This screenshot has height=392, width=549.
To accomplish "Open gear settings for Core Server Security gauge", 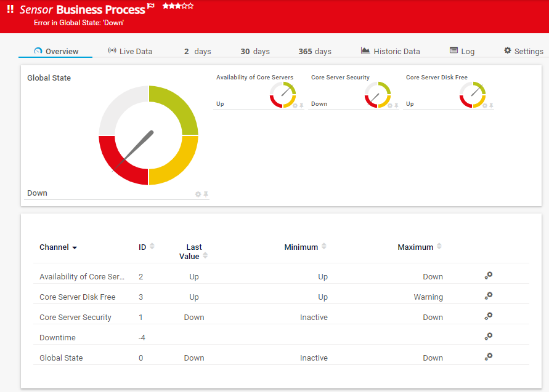I will tap(390, 106).
